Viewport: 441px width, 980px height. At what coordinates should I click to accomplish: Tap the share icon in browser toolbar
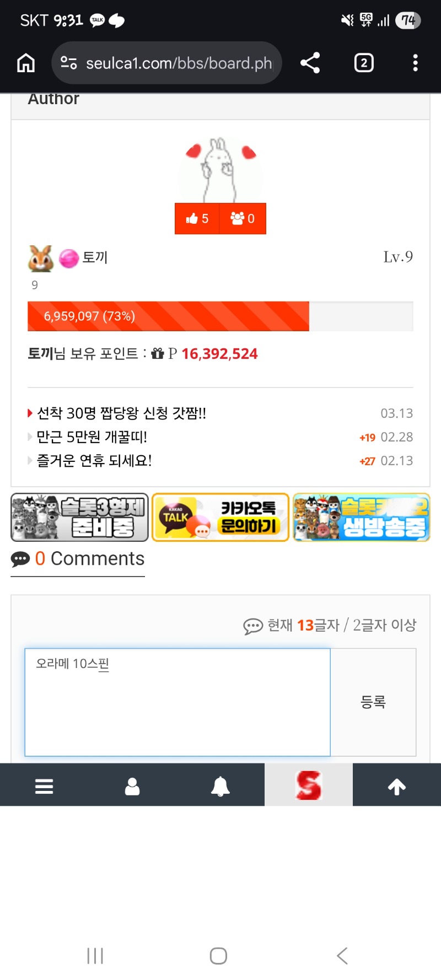click(x=310, y=63)
